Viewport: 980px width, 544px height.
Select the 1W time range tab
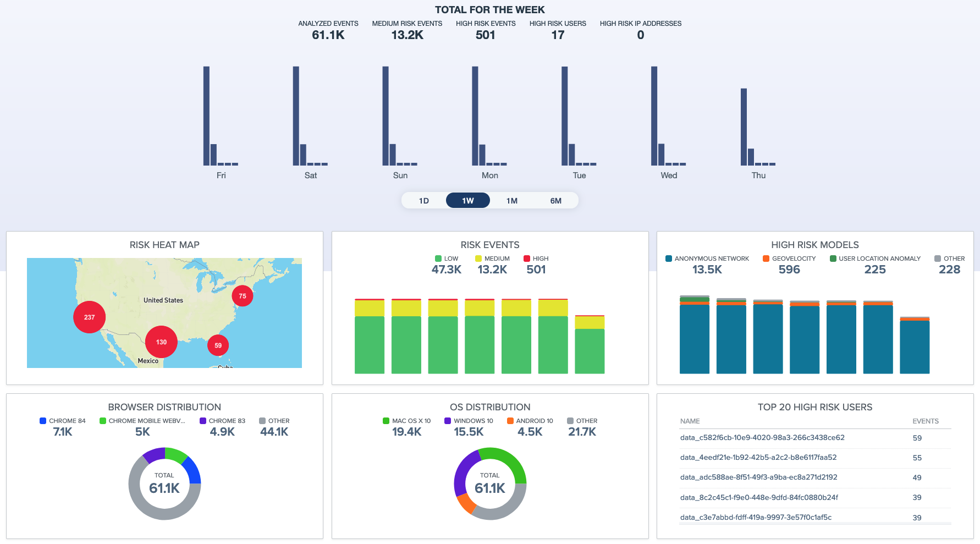tap(468, 201)
